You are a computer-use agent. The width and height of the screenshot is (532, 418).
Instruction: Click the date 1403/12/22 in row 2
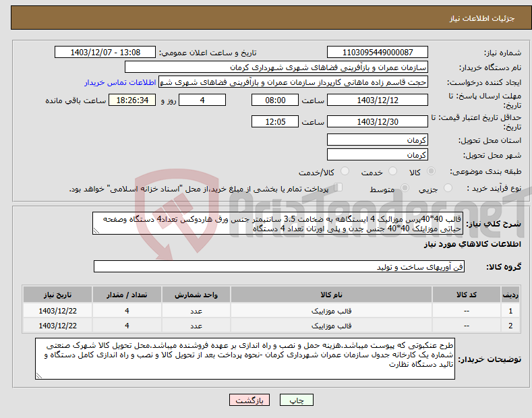click(x=57, y=326)
